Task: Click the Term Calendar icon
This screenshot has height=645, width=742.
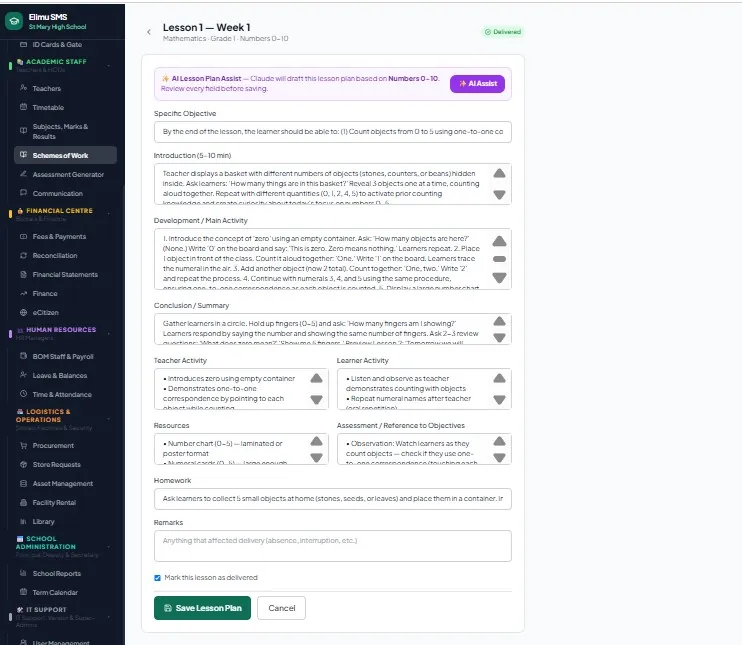Action: [23, 592]
